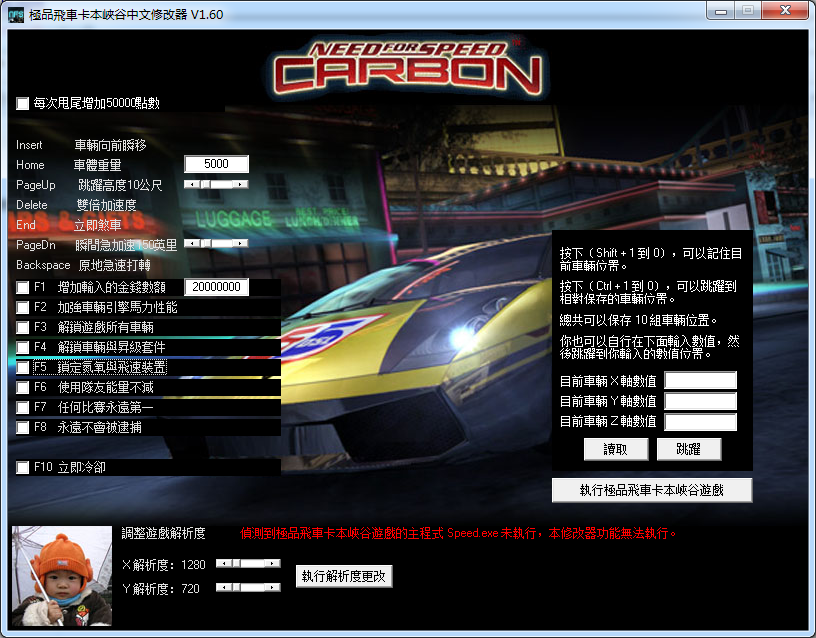Click the "總共可以保存 10 組車輛位置" text
Image resolution: width=816 pixels, height=638 pixels.
[638, 320]
